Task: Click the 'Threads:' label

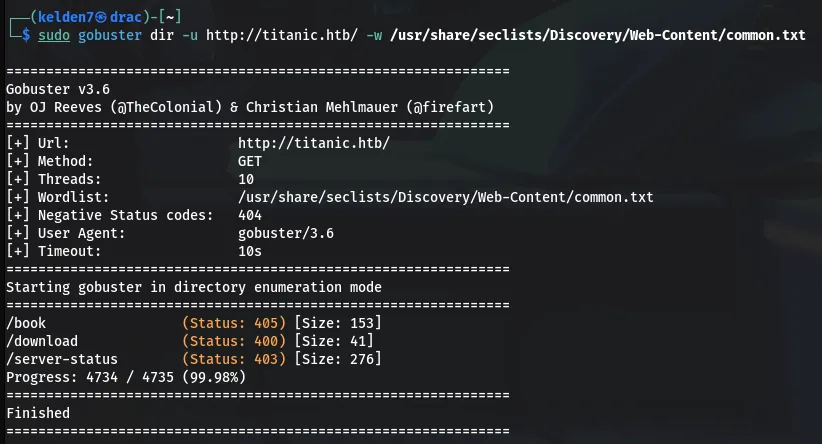Action: (69, 179)
